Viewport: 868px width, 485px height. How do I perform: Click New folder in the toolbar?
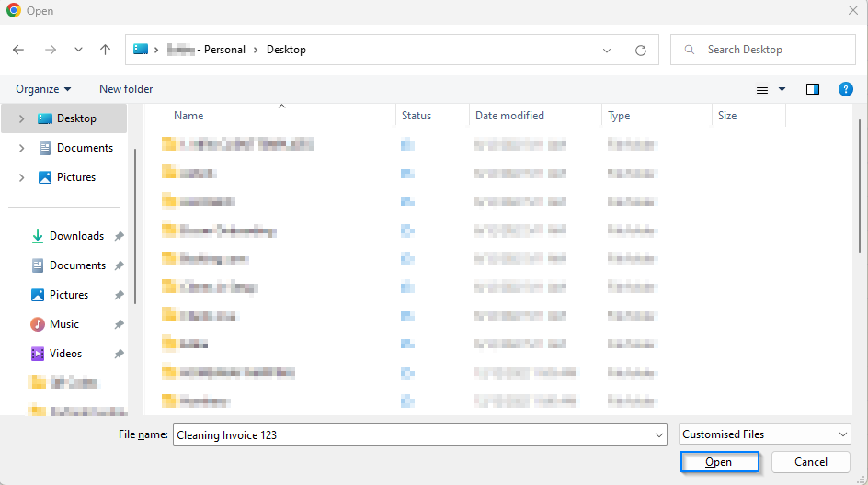point(126,89)
